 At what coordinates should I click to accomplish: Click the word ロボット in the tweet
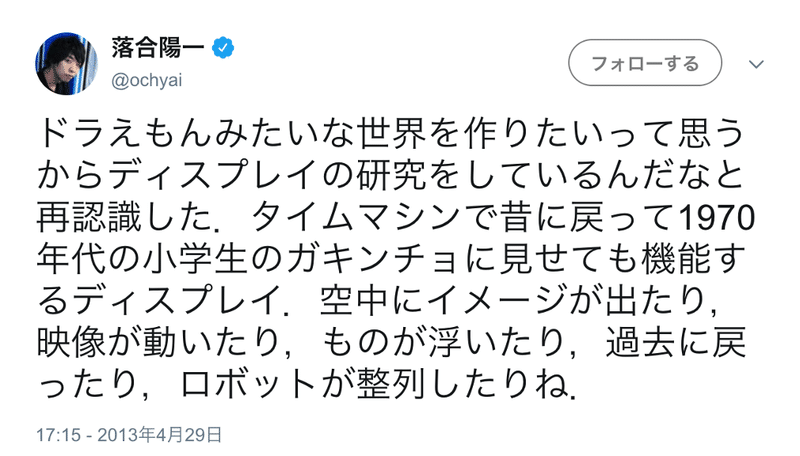[249, 385]
